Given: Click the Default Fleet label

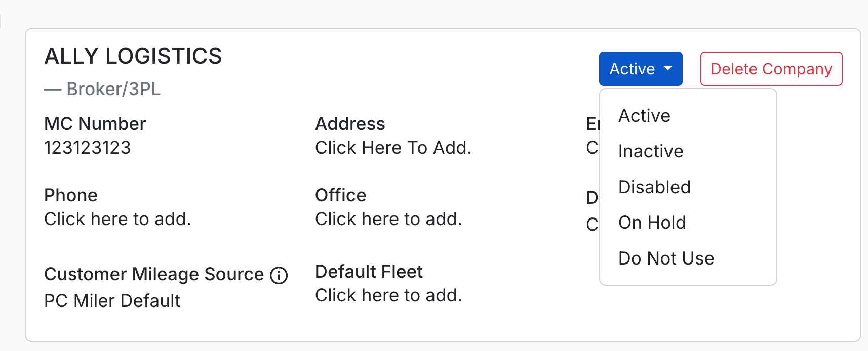Looking at the screenshot, I should pos(369,272).
